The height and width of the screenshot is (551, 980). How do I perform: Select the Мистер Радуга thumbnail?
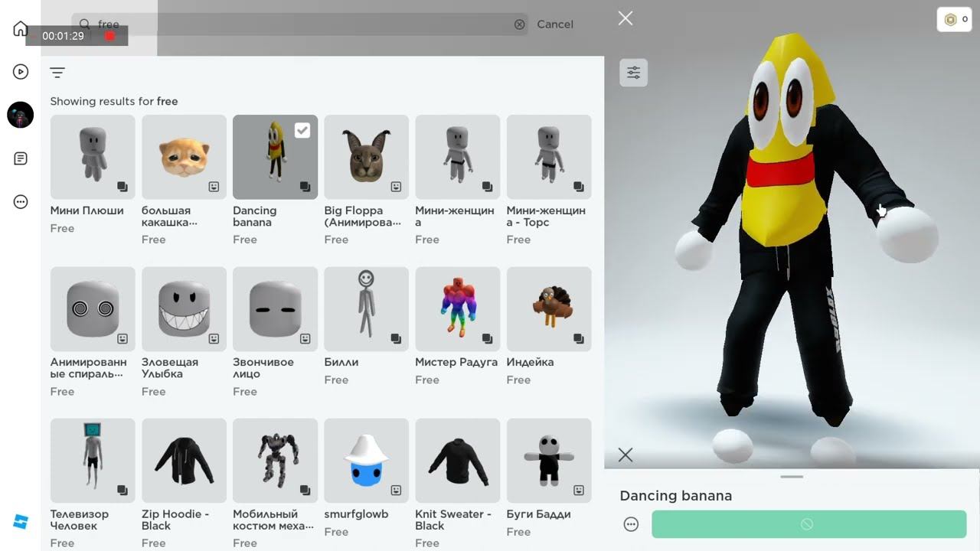[x=457, y=309]
